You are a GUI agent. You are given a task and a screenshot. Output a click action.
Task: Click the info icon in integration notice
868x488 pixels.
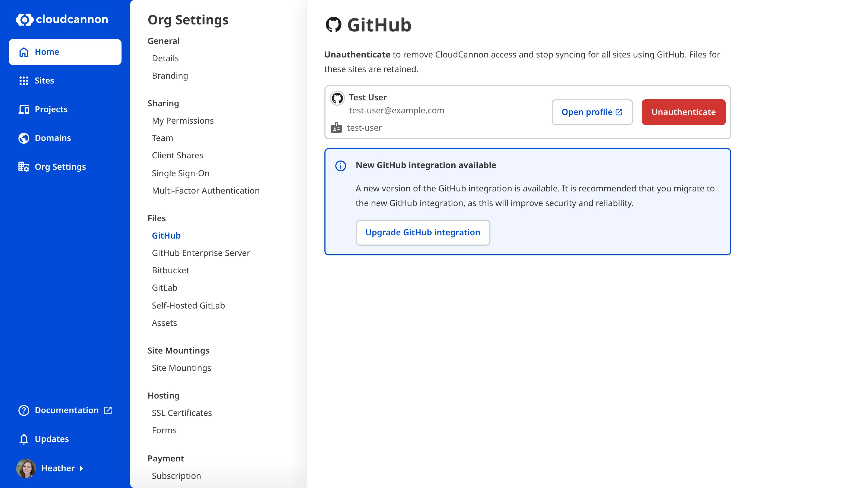pyautogui.click(x=341, y=166)
